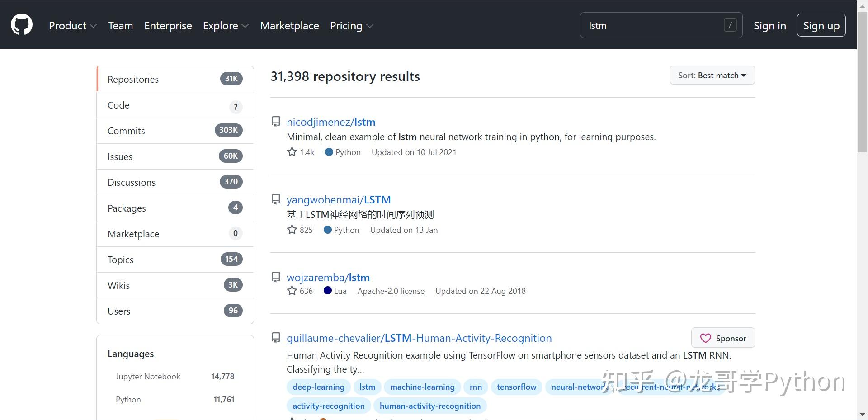
Task: Click the star icon showing 825
Action: (291, 230)
